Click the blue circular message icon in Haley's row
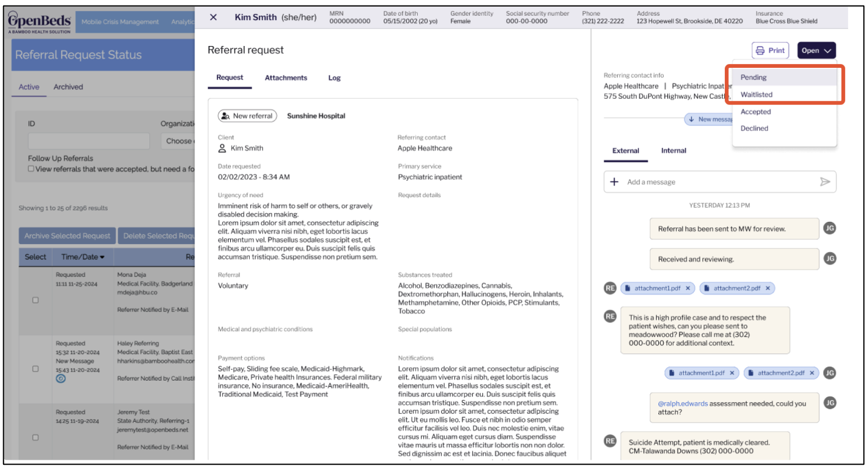This screenshot has width=868, height=469. tap(61, 379)
